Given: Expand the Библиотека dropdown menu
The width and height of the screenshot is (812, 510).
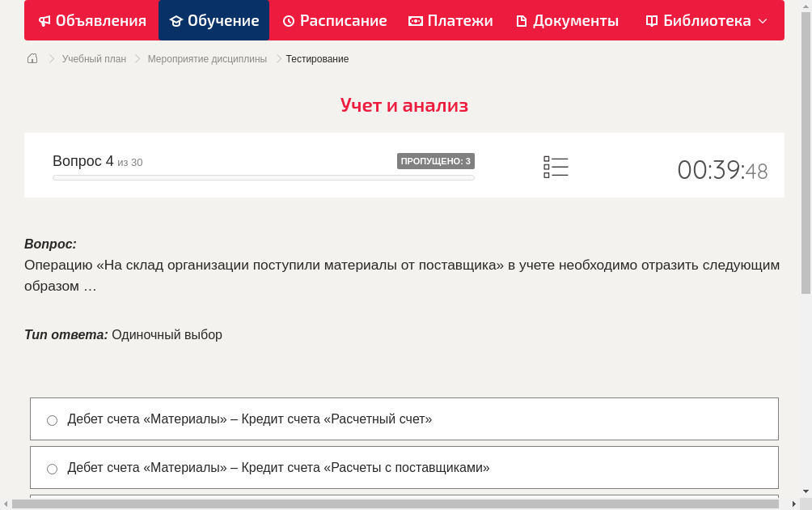Looking at the screenshot, I should pos(761,20).
